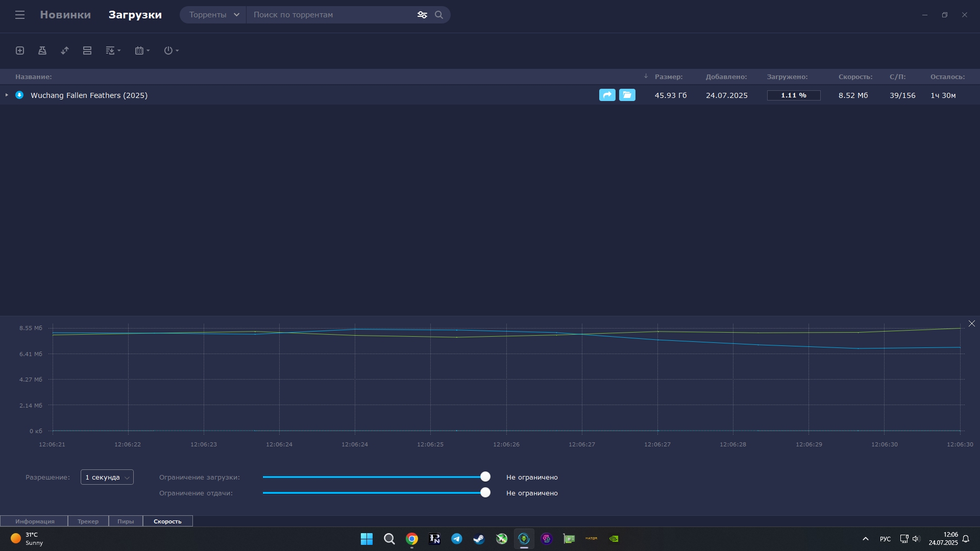Viewport: 980px width, 551px height.
Task: Click the add torrent plus icon
Action: coord(20,51)
